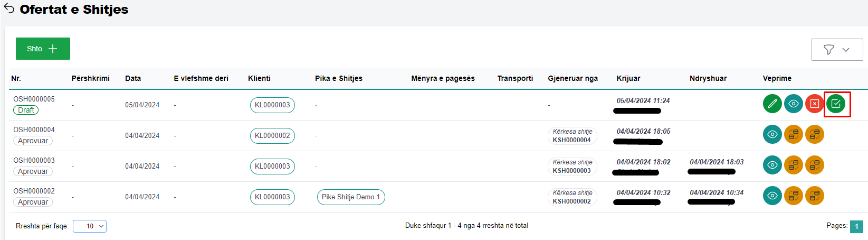The width and height of the screenshot is (868, 240).
Task: View offer OSH0000002 with the eye icon
Action: (x=772, y=196)
